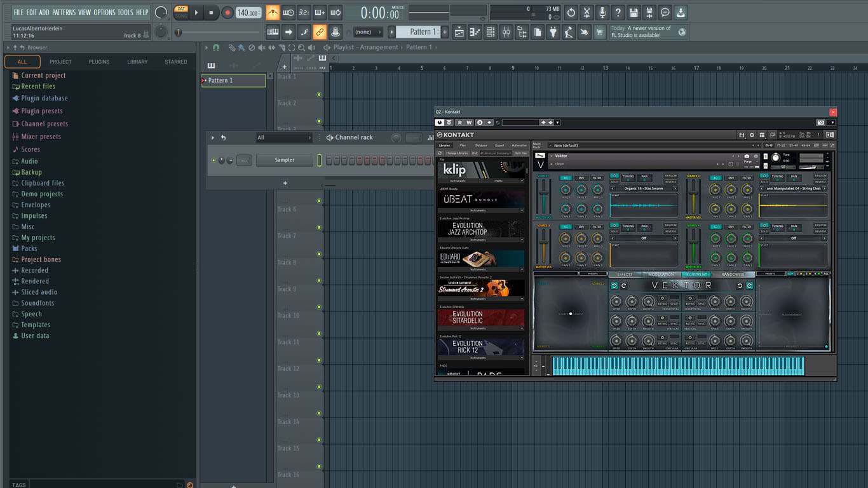Image resolution: width=868 pixels, height=488 pixels.
Task: Click Manage Libraries in Kontakt
Action: pos(457,153)
